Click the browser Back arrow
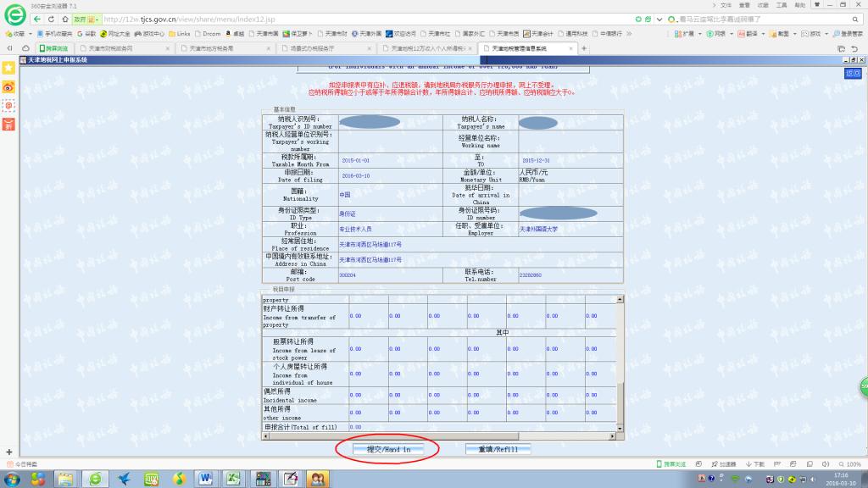The image size is (868, 488). [37, 19]
